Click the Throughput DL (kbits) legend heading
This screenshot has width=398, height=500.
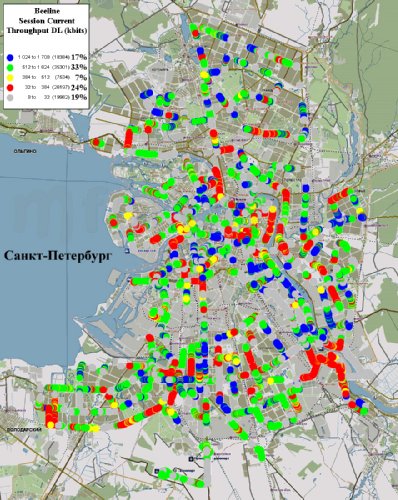47,30
